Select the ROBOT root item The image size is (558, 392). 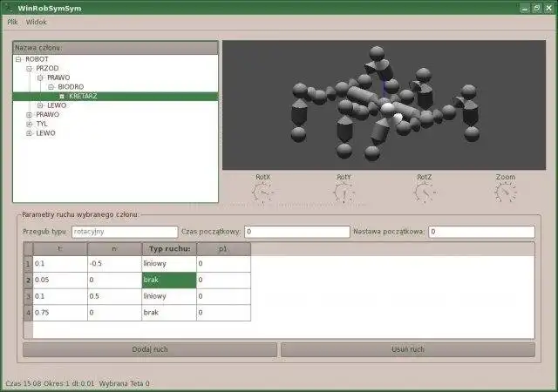tap(37, 59)
